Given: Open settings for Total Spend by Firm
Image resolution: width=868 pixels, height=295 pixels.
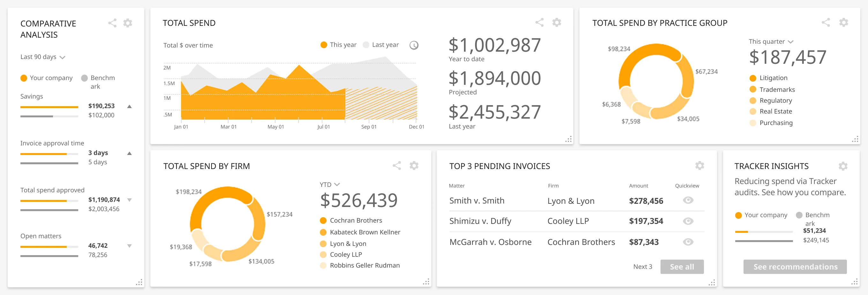Looking at the screenshot, I should click(x=414, y=166).
